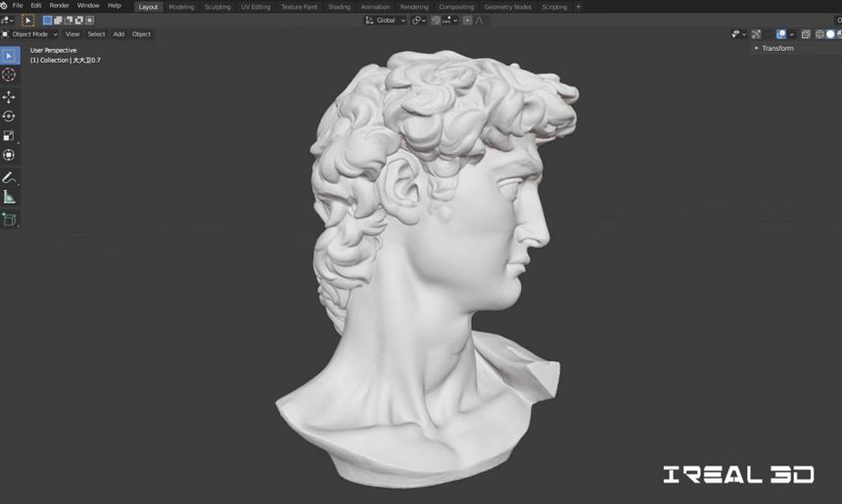
Task: Toggle proportional editing
Action: (467, 21)
